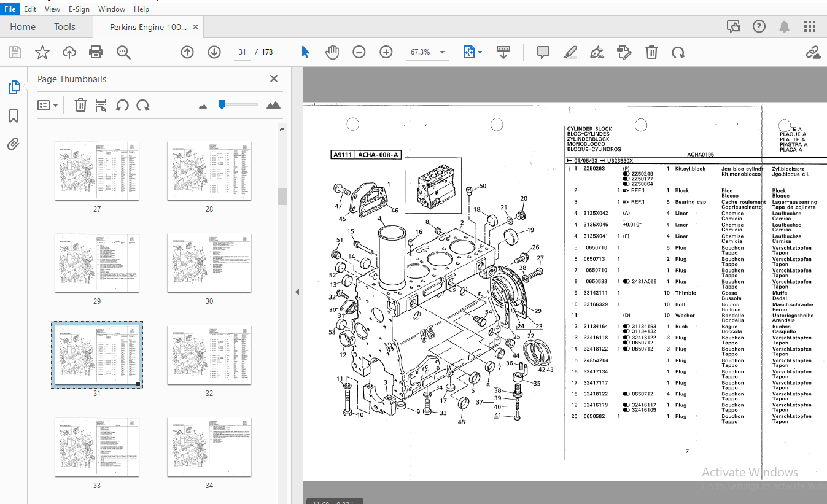Select the Highlight text pen tool
This screenshot has width=827, height=504.
pyautogui.click(x=570, y=52)
